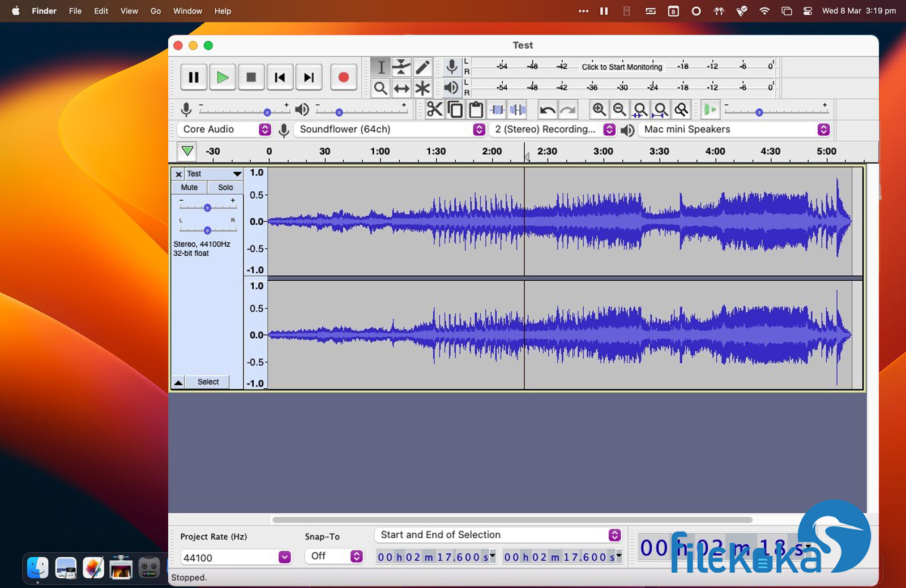Select the Multi-Tool asterisk icon

[422, 88]
